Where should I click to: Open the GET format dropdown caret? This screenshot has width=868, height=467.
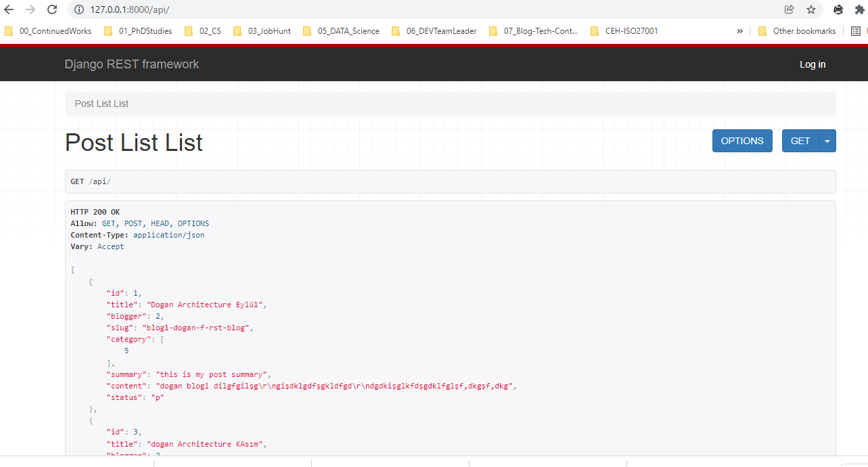tap(828, 141)
